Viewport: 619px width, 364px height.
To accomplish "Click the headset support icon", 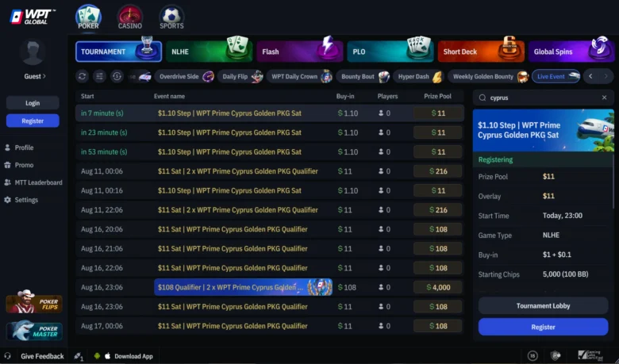I will [7, 356].
